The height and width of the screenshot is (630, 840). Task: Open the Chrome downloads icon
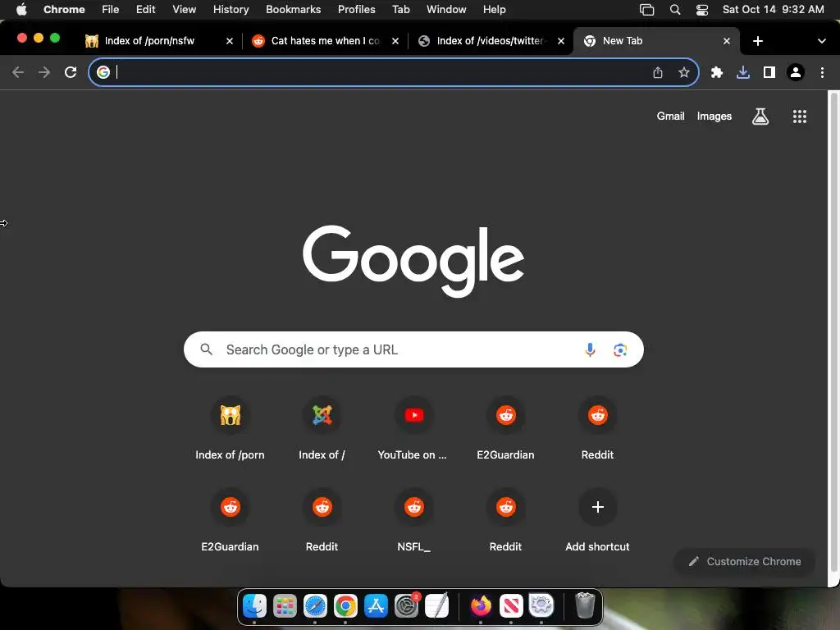click(743, 72)
